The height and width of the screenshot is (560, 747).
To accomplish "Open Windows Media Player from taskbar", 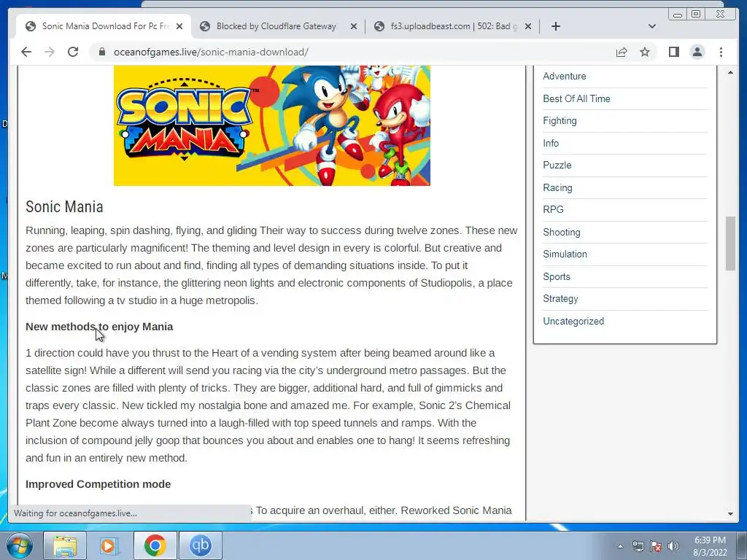I will coord(109,545).
